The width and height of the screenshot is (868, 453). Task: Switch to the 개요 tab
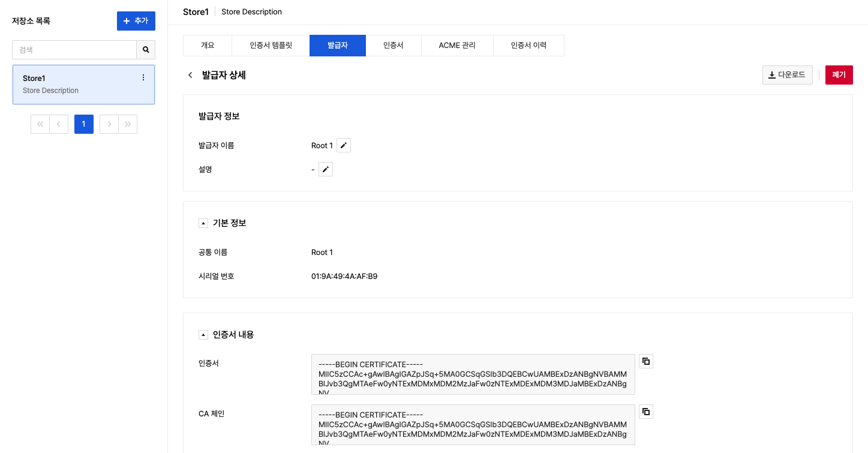(207, 45)
